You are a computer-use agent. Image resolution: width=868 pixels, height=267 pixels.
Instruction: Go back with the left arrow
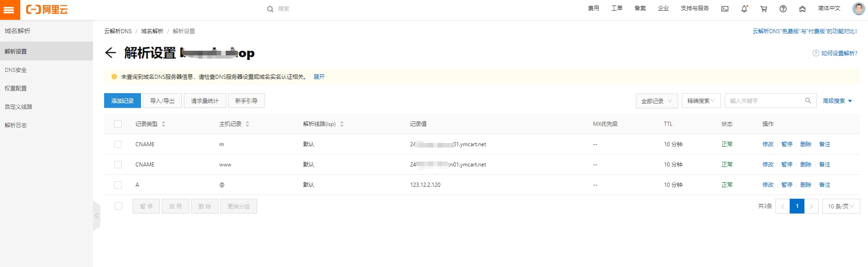(110, 53)
